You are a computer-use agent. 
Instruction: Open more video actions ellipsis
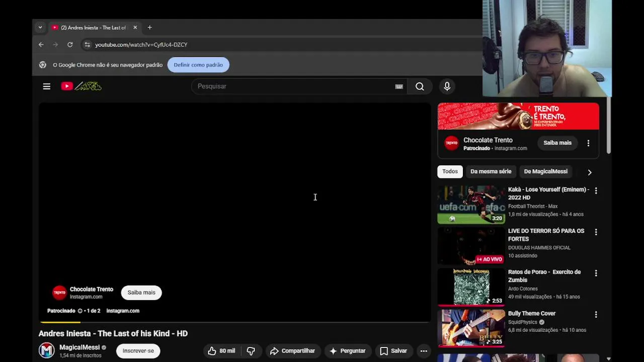pos(424,351)
